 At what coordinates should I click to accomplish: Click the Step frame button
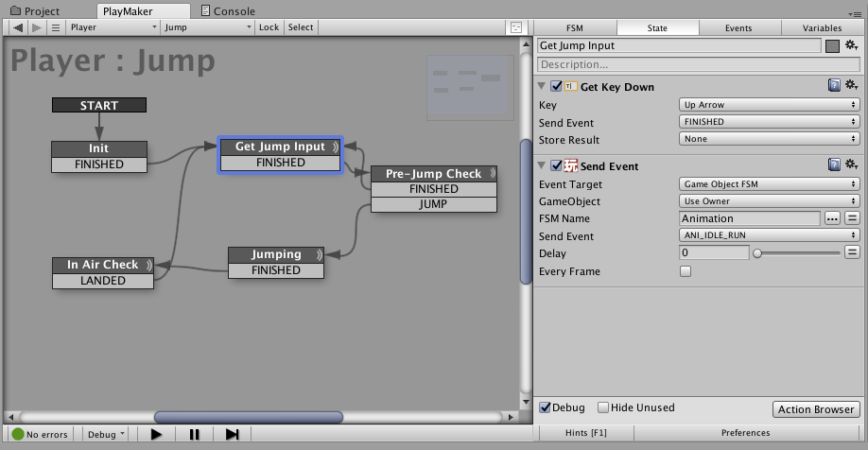(232, 435)
